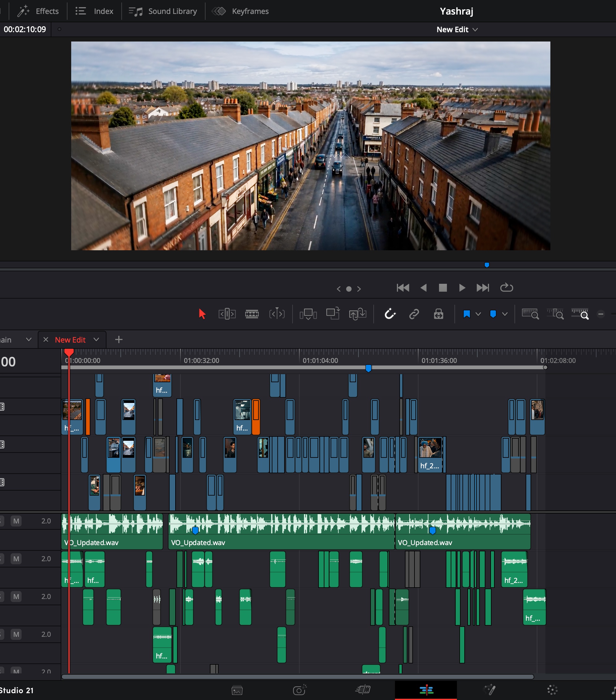This screenshot has width=616, height=700.
Task: Toggle the Index panel
Action: coord(94,11)
